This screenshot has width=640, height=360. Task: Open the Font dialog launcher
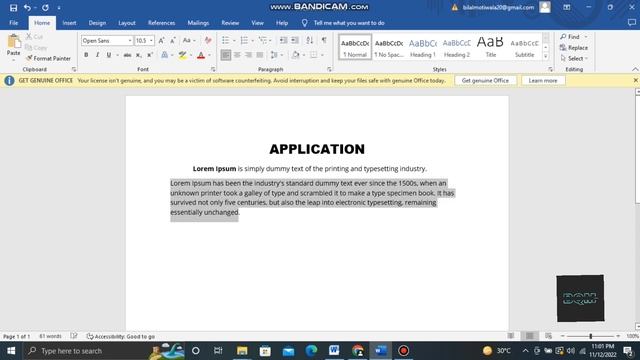(213, 69)
